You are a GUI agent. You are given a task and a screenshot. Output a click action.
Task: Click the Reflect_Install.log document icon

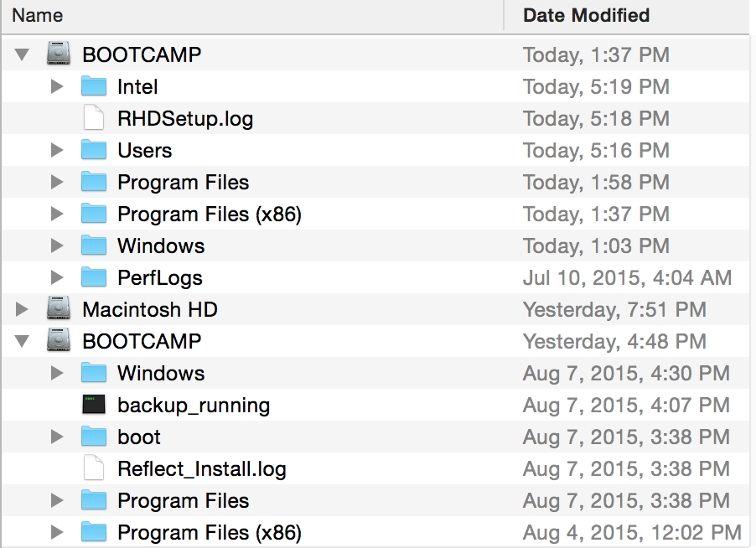pos(94,468)
